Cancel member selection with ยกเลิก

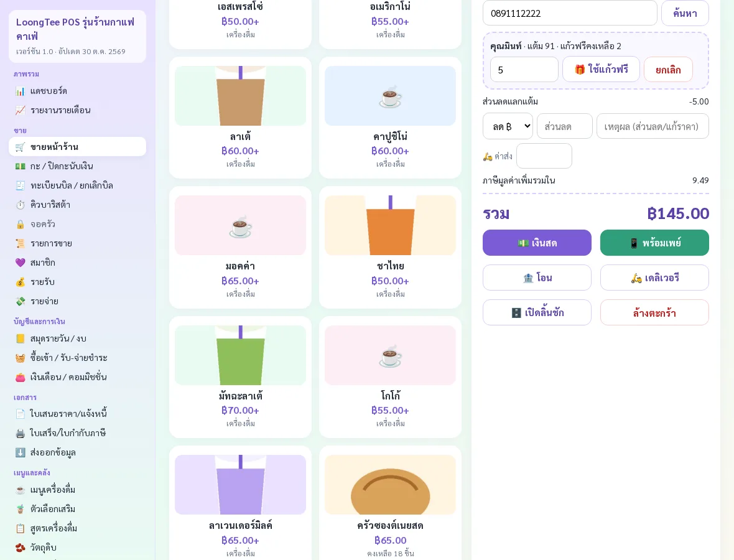pyautogui.click(x=668, y=69)
